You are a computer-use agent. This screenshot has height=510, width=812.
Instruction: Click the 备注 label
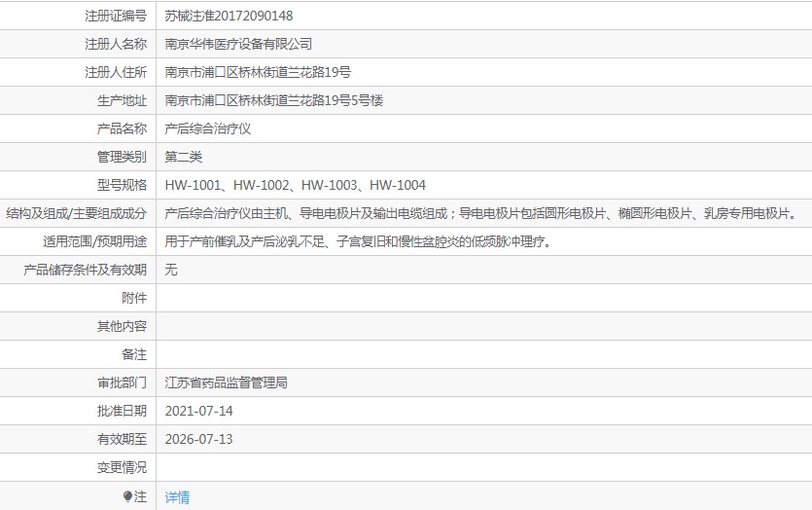click(x=134, y=354)
